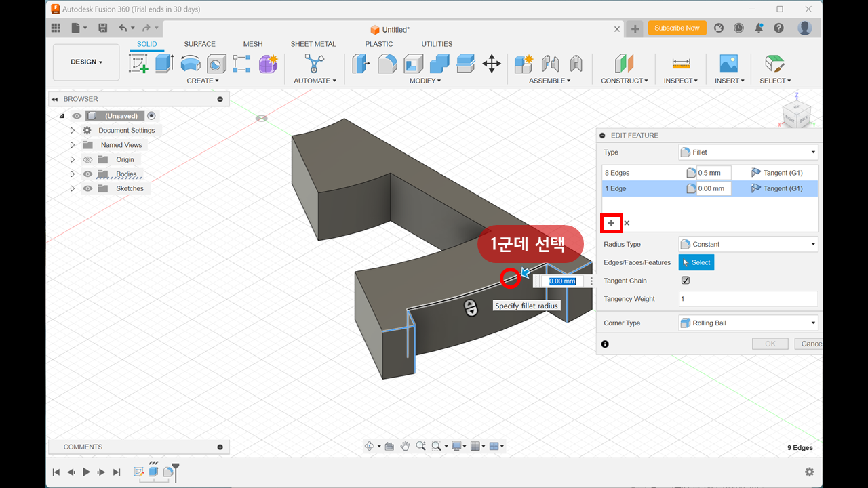Add a new fillet selection set
The height and width of the screenshot is (488, 868).
tap(611, 223)
